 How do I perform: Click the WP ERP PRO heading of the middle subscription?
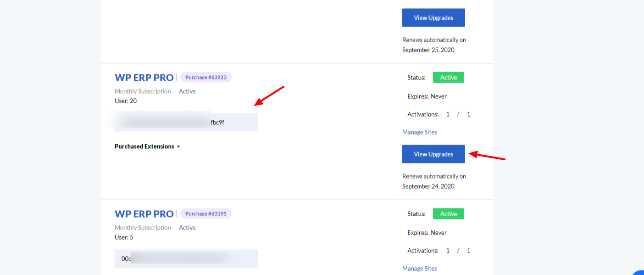click(x=144, y=77)
